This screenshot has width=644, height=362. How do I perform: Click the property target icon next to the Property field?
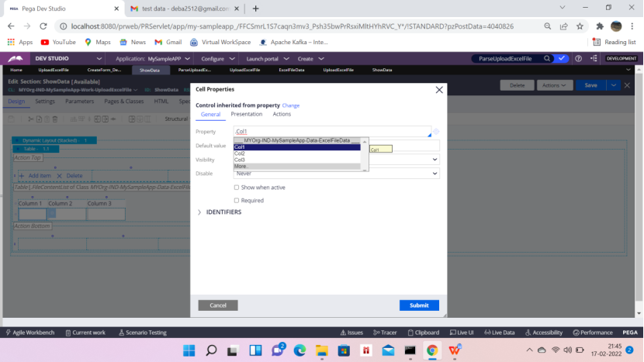pos(436,132)
